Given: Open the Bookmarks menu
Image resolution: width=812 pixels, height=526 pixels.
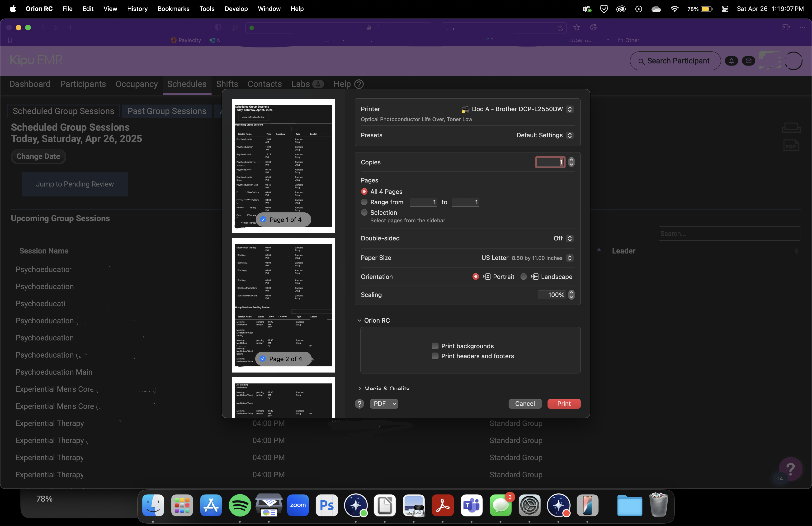Looking at the screenshot, I should click(173, 9).
